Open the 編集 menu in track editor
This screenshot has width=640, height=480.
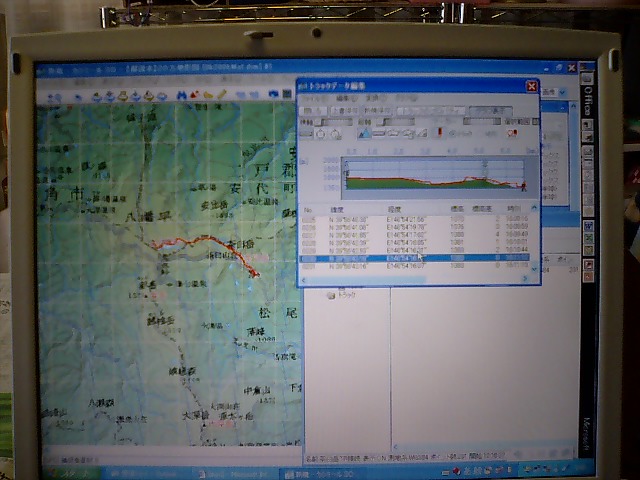(342, 100)
